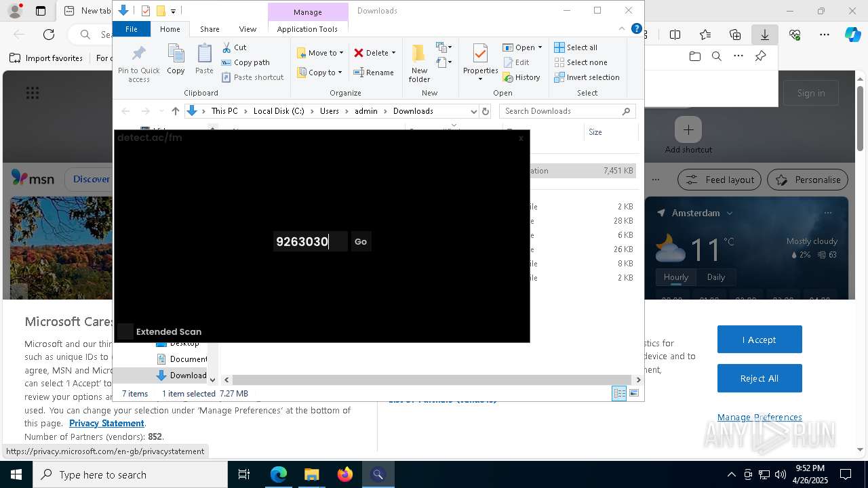The height and width of the screenshot is (488, 868).
Task: Open the File tab in File Explorer
Action: 132,29
